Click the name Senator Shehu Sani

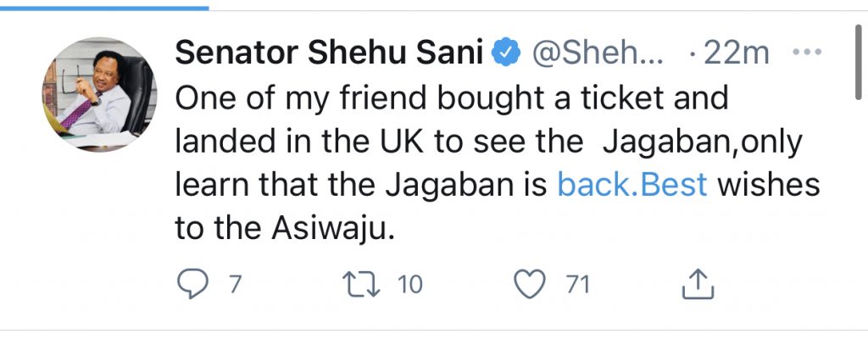pyautogui.click(x=328, y=53)
